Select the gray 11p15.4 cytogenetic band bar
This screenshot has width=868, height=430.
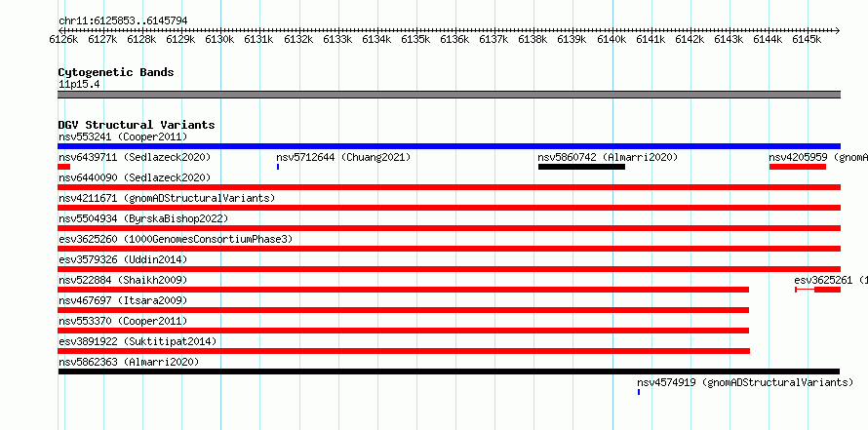click(x=449, y=95)
